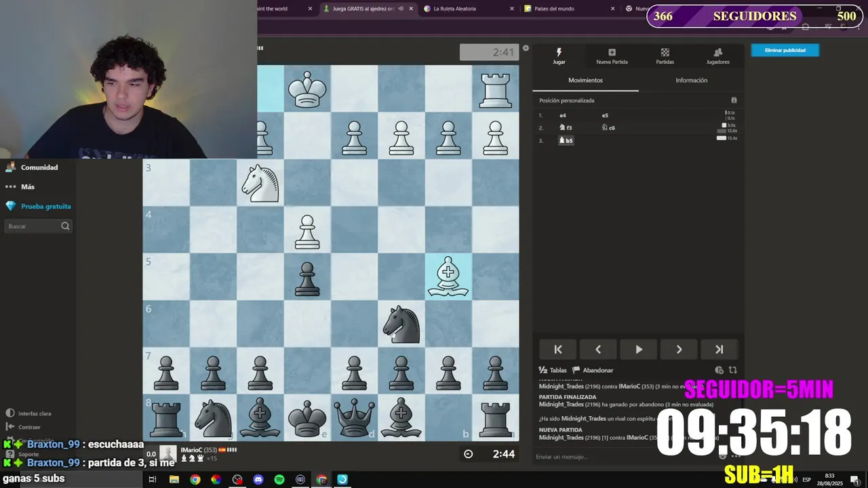
Task: Open the Jugar lightning-bolt tab
Action: click(x=559, y=56)
